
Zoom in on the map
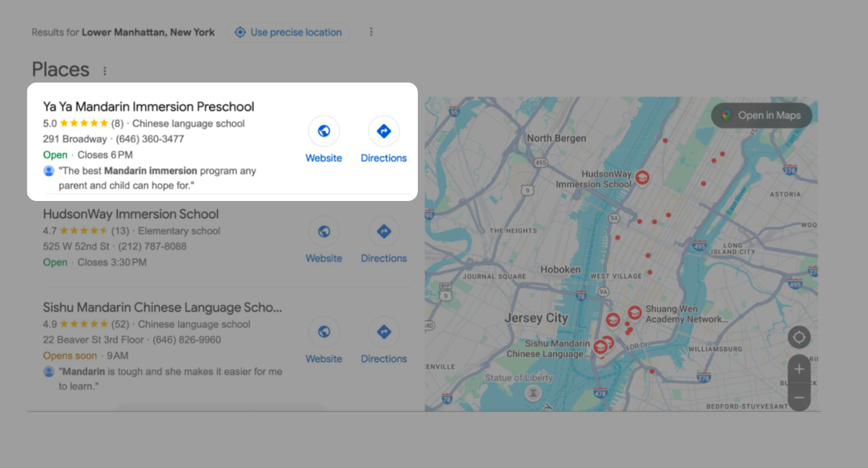click(x=799, y=369)
